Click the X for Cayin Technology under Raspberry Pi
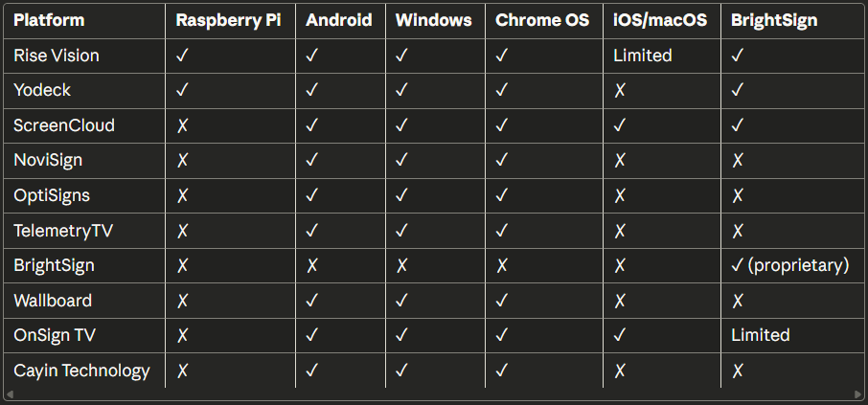 [182, 371]
